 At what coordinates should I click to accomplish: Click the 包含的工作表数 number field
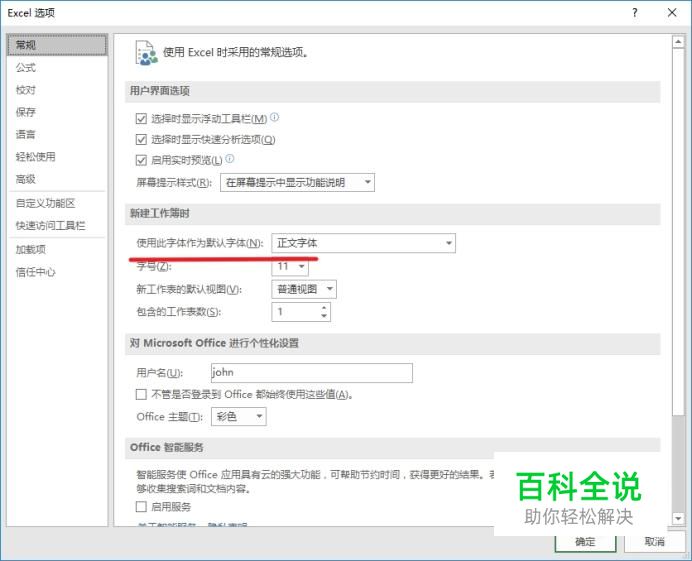(296, 312)
